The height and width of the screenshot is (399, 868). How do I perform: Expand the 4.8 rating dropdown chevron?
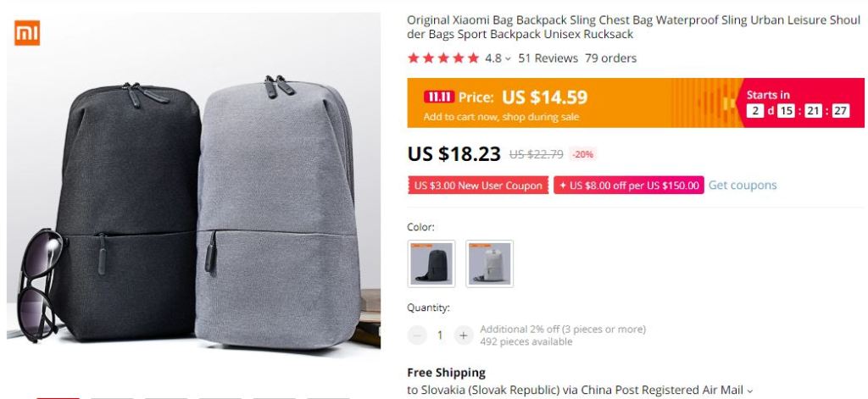coord(508,58)
